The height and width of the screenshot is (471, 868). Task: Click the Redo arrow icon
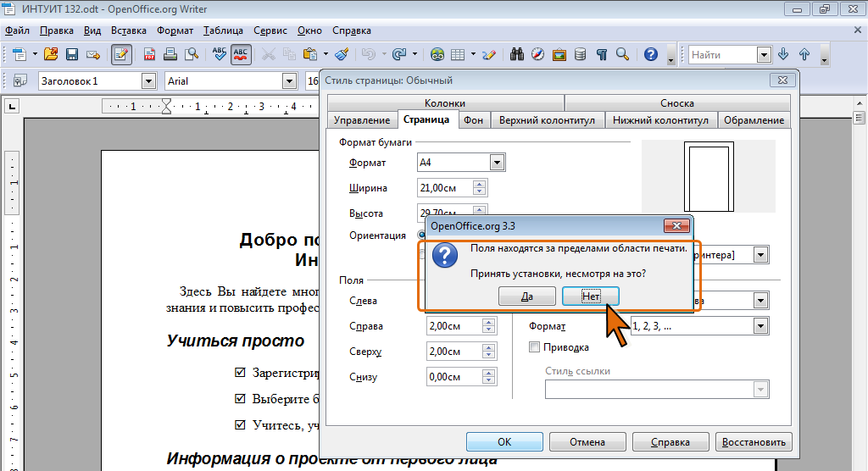399,54
